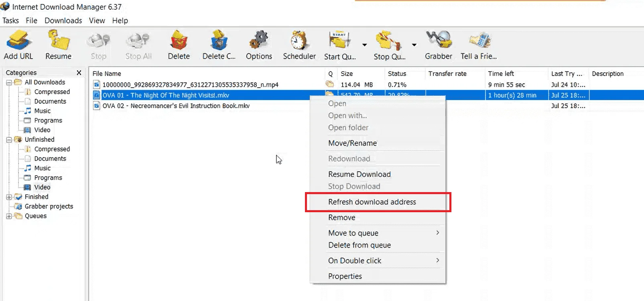
Task: Open the Stop Queue dropdown arrow
Action: (x=414, y=45)
